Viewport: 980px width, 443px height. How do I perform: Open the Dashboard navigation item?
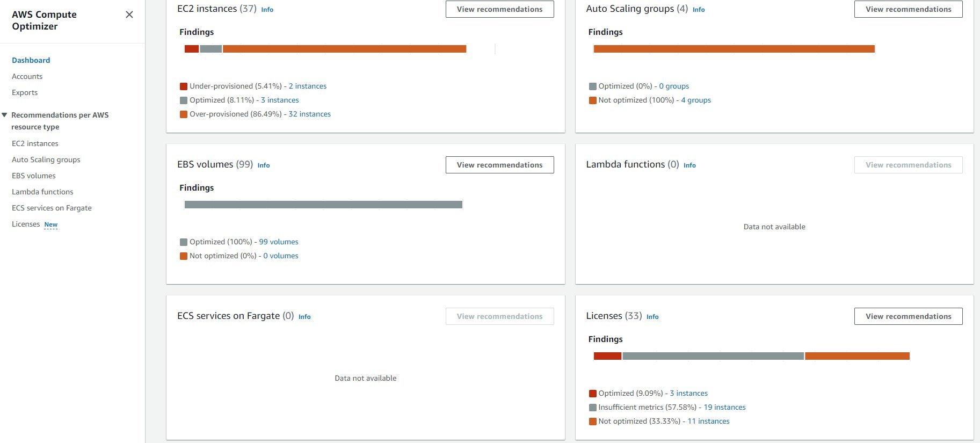coord(31,60)
